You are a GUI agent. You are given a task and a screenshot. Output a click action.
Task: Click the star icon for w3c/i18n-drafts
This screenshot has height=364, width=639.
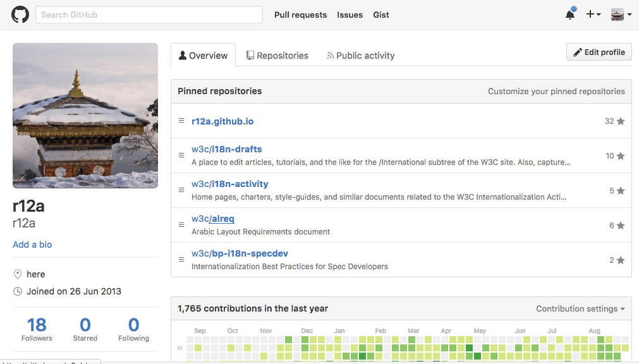[x=621, y=156]
